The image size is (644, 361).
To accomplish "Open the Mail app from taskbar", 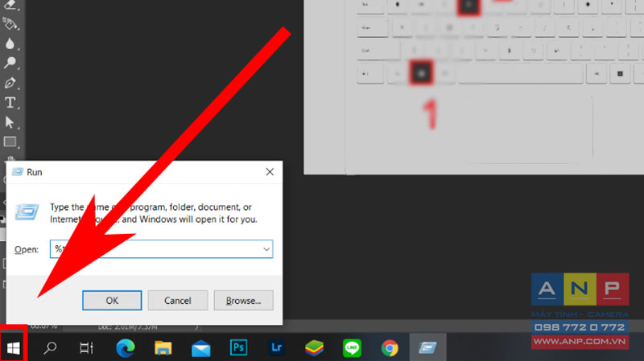I will pyautogui.click(x=200, y=348).
